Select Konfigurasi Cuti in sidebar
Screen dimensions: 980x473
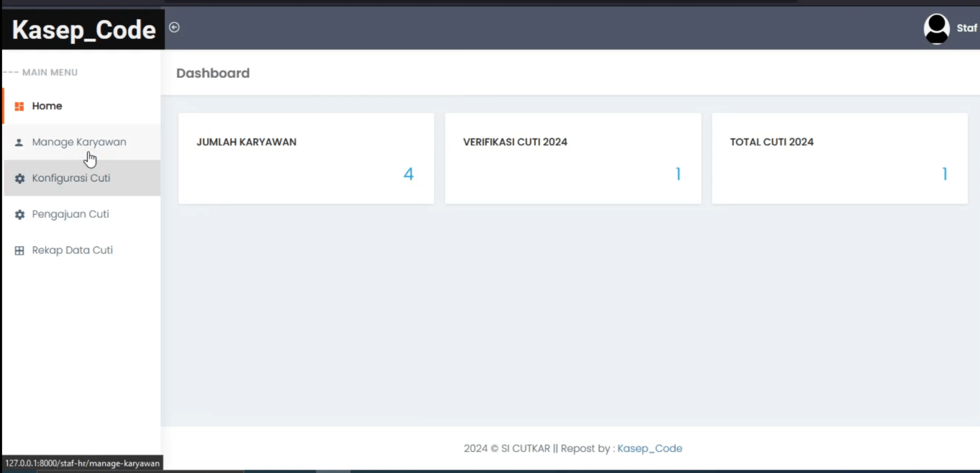click(x=81, y=178)
